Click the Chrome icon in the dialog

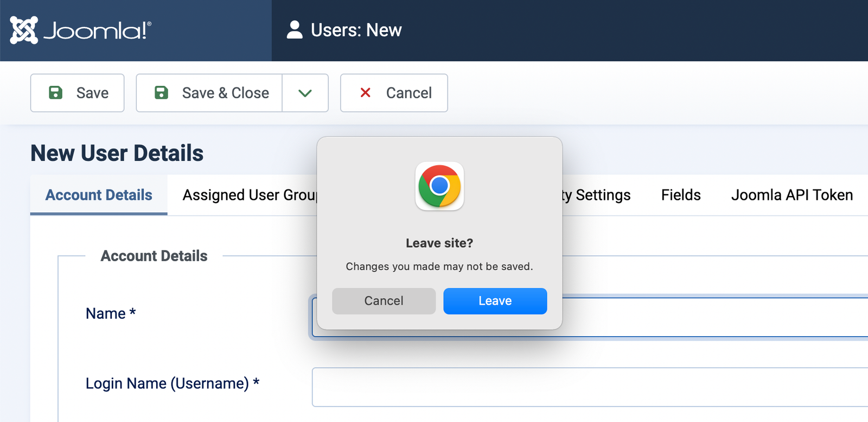pyautogui.click(x=439, y=186)
